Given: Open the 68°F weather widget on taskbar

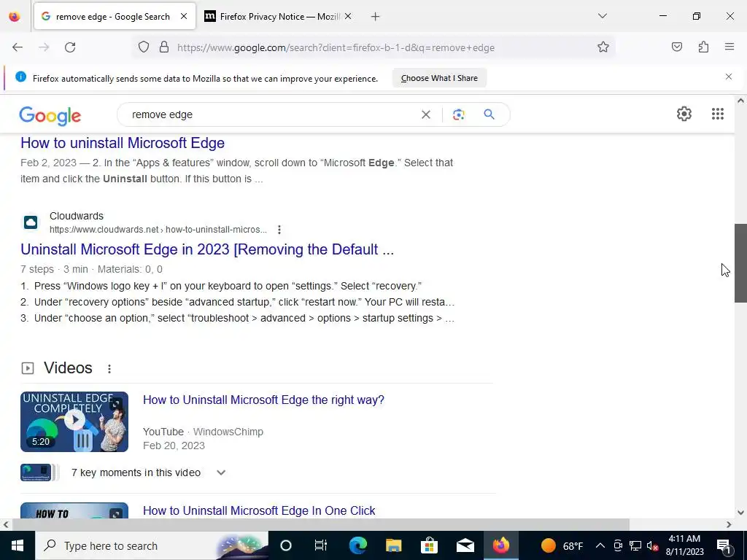Looking at the screenshot, I should [562, 545].
